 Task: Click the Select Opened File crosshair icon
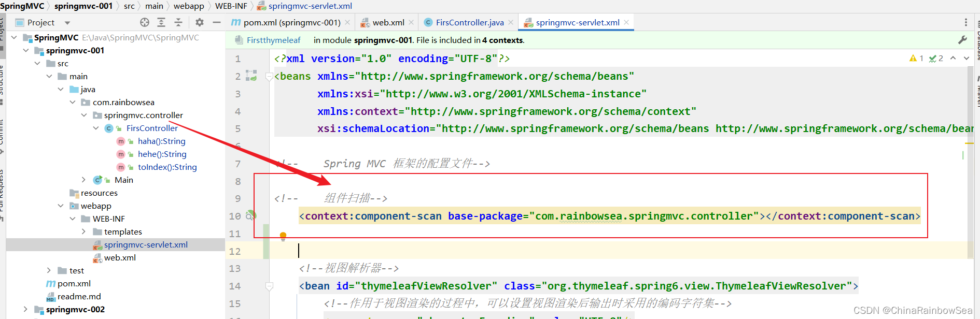point(145,22)
